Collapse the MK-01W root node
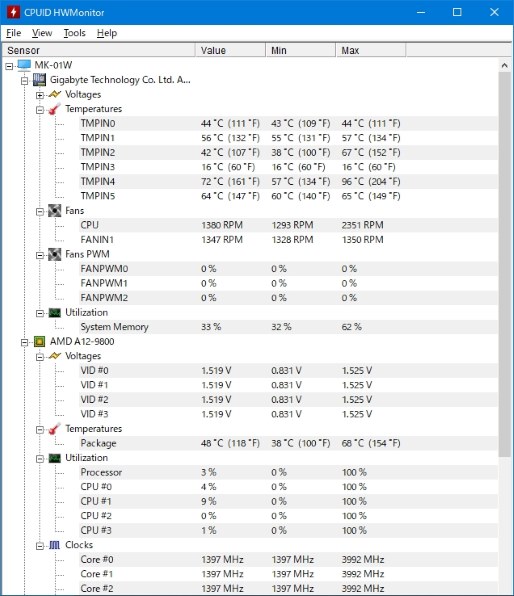Screen dimensions: 514x596 coord(9,67)
